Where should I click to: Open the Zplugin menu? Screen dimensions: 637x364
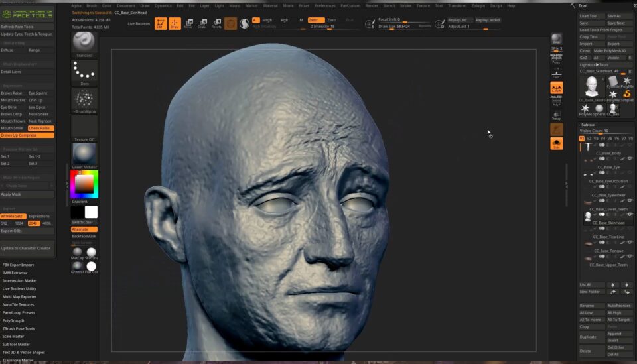click(x=478, y=5)
